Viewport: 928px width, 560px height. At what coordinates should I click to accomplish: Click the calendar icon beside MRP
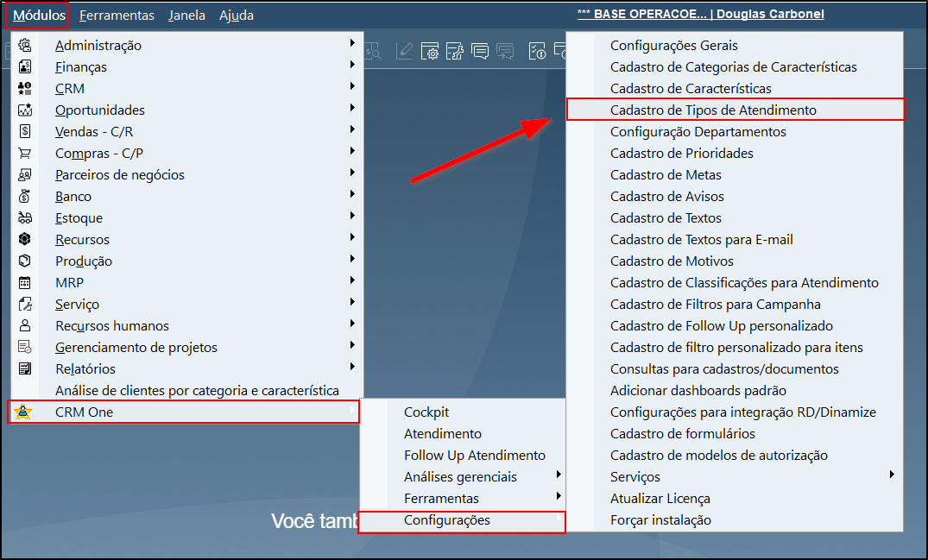(x=25, y=283)
